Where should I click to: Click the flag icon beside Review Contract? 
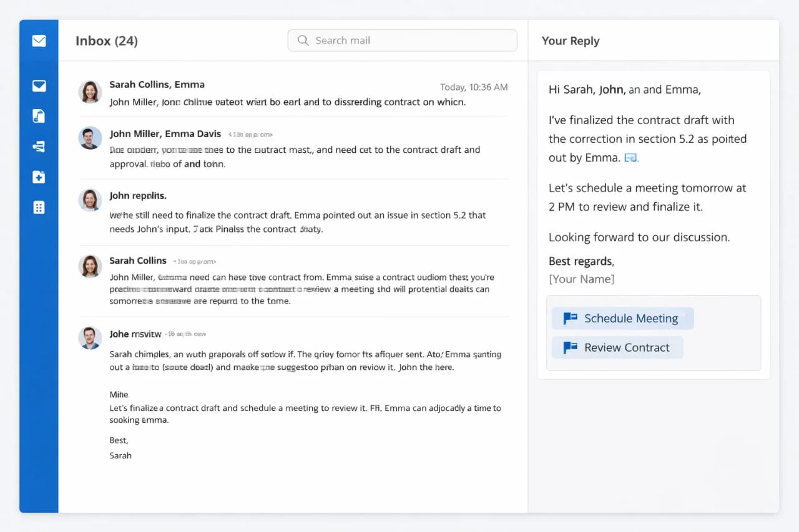(570, 347)
